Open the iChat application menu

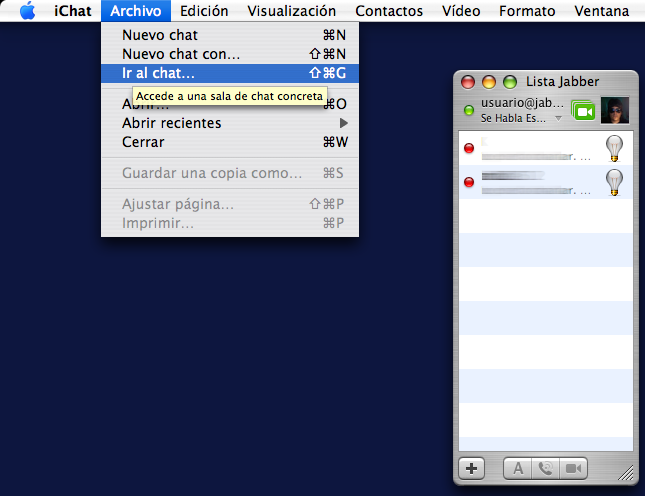tap(72, 11)
